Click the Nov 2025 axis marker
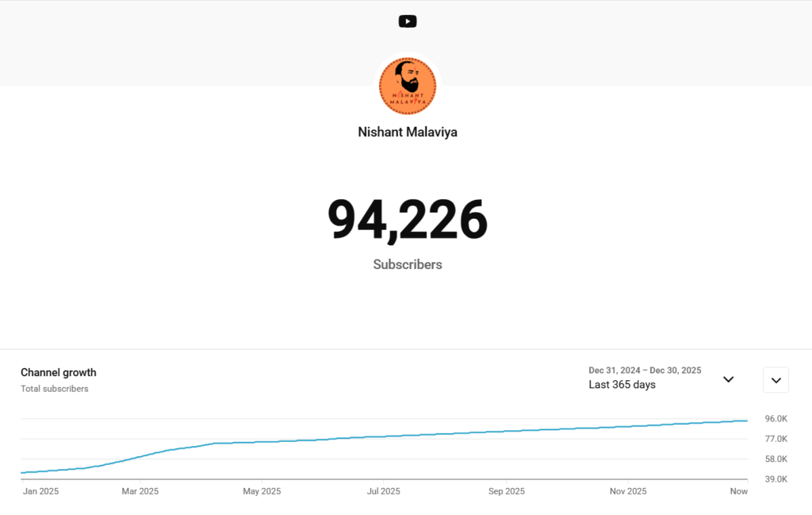812x515 pixels. (x=628, y=491)
